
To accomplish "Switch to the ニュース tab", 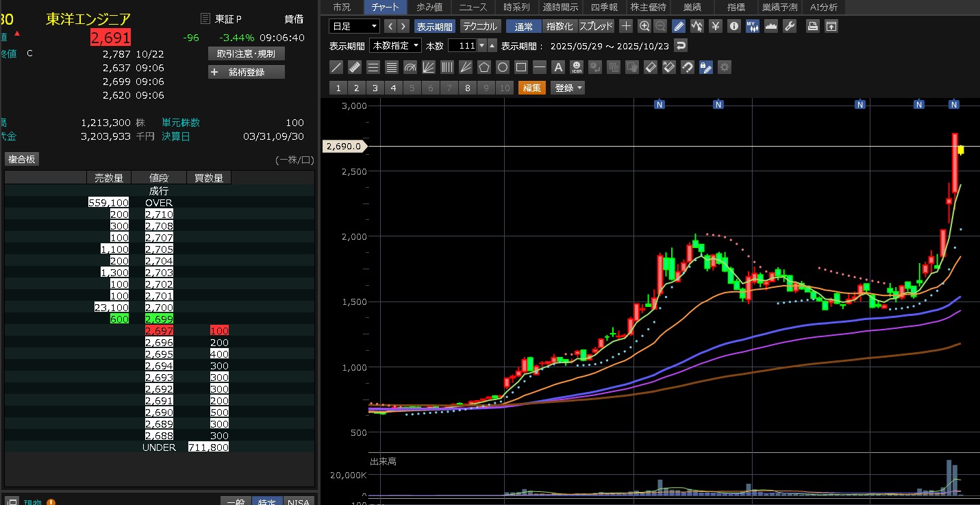I will [x=473, y=8].
